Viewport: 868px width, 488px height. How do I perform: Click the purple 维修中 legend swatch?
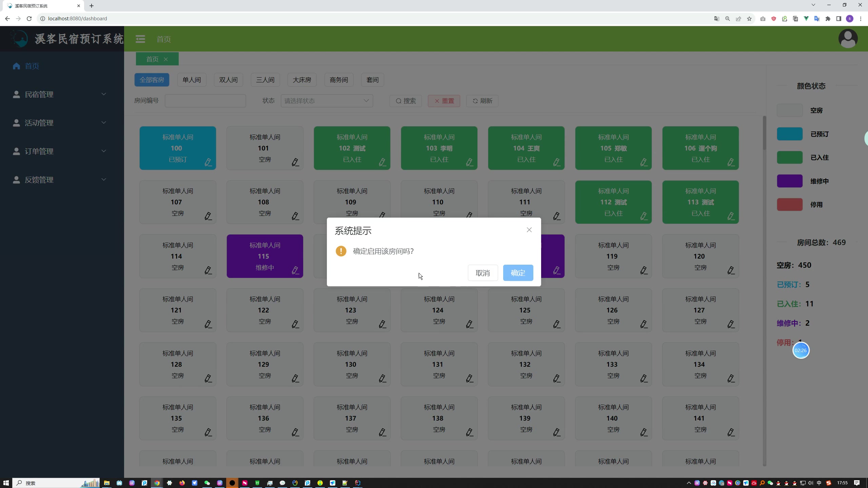pyautogui.click(x=790, y=181)
